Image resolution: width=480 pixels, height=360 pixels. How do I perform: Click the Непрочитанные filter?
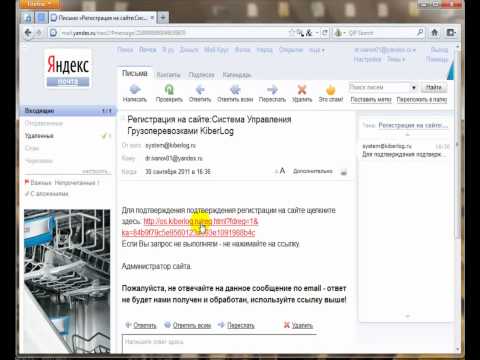pos(77,183)
